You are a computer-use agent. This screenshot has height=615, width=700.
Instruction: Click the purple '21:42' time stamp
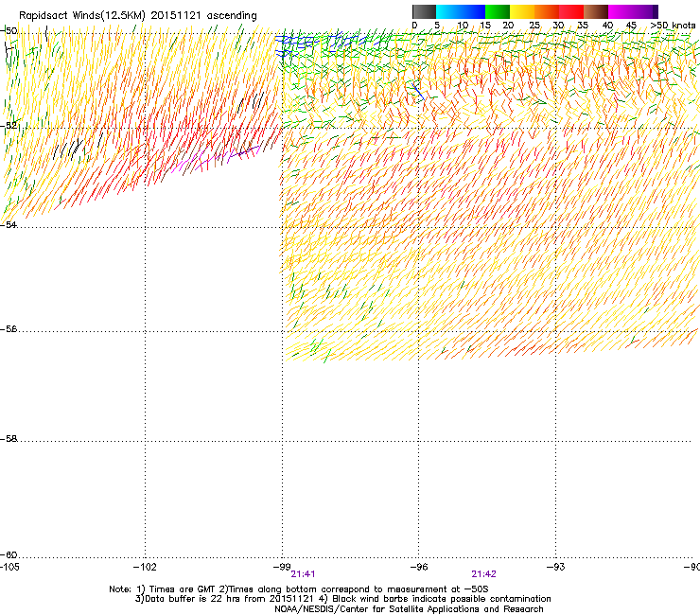pos(484,574)
